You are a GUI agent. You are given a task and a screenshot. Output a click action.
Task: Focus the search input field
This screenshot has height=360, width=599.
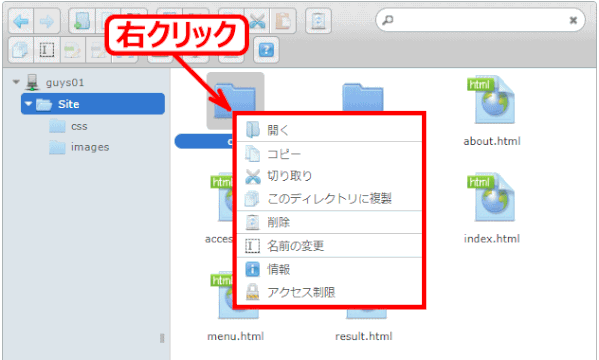(480, 20)
